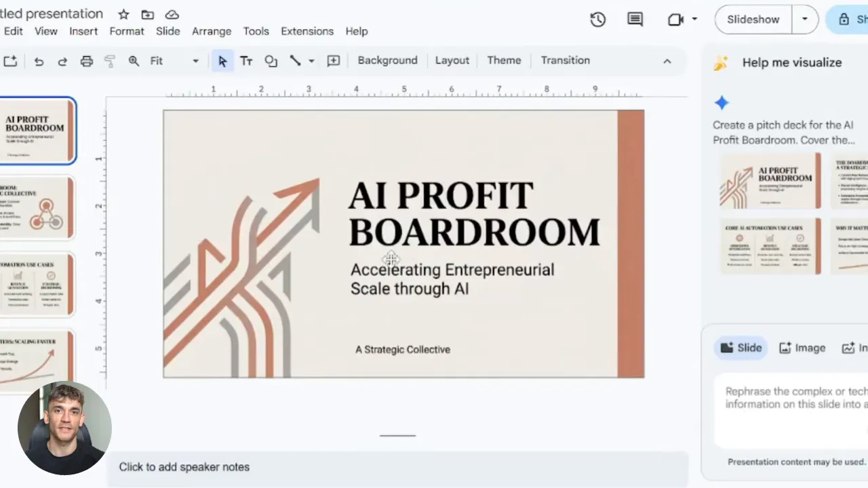Viewport: 868px width, 488px height.
Task: Select the Slide mode chip
Action: pyautogui.click(x=741, y=348)
